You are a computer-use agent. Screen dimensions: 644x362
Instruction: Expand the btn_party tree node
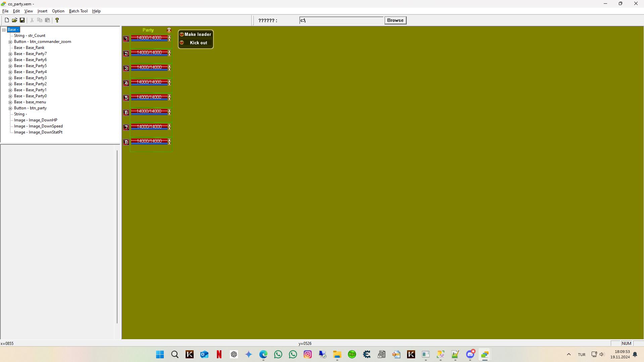point(10,108)
